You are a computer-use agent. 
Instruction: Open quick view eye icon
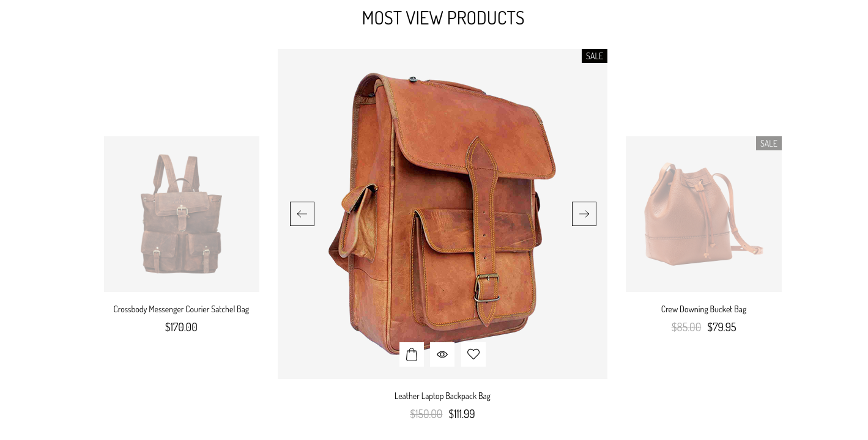click(x=442, y=354)
